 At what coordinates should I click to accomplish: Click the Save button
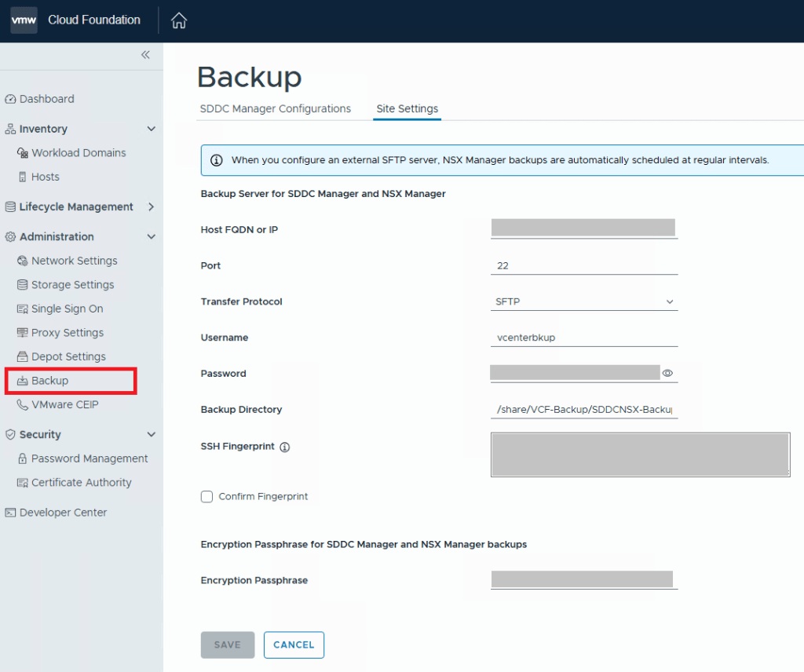(x=228, y=645)
